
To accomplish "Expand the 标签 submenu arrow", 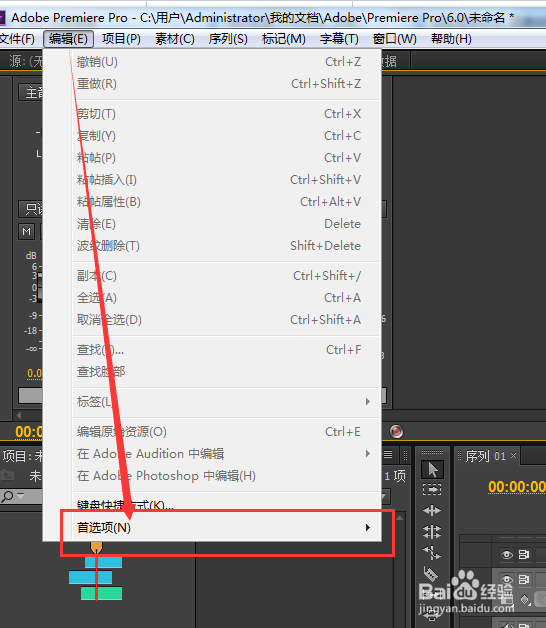I will pyautogui.click(x=367, y=401).
